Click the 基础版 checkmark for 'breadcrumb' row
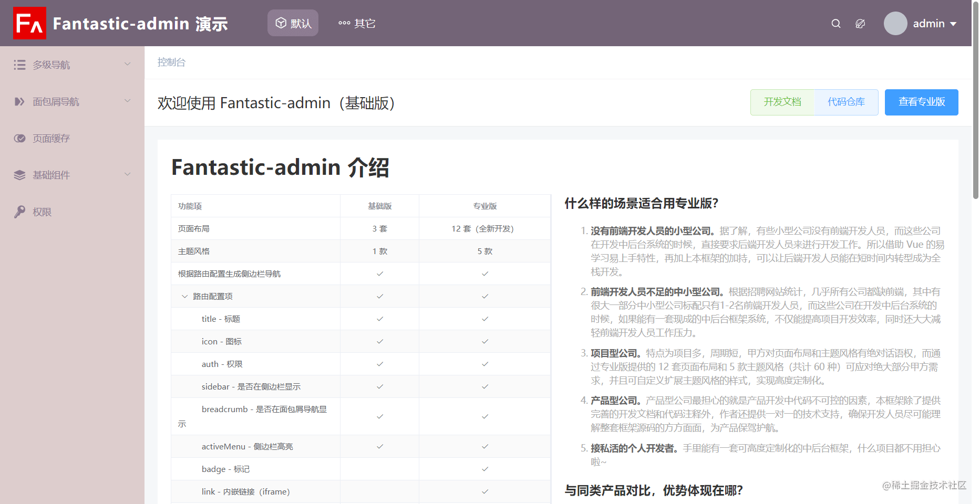The width and height of the screenshot is (980, 504). (x=380, y=416)
